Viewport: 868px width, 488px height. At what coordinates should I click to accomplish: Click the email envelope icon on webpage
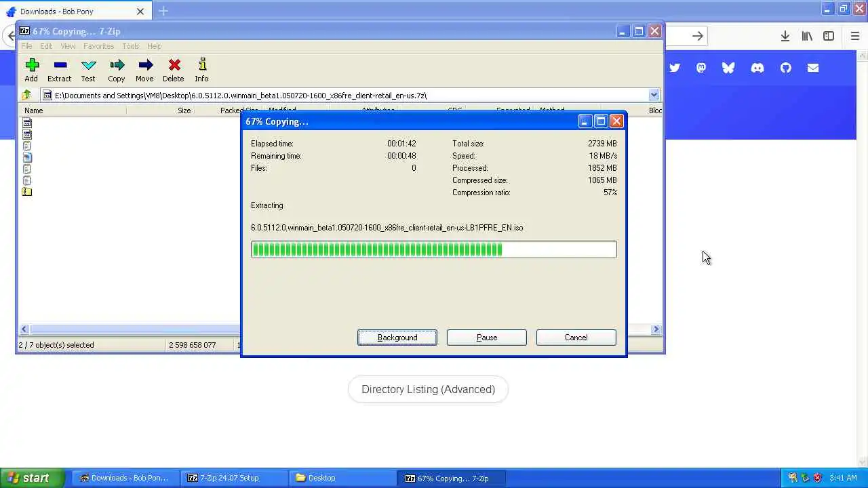coord(813,68)
